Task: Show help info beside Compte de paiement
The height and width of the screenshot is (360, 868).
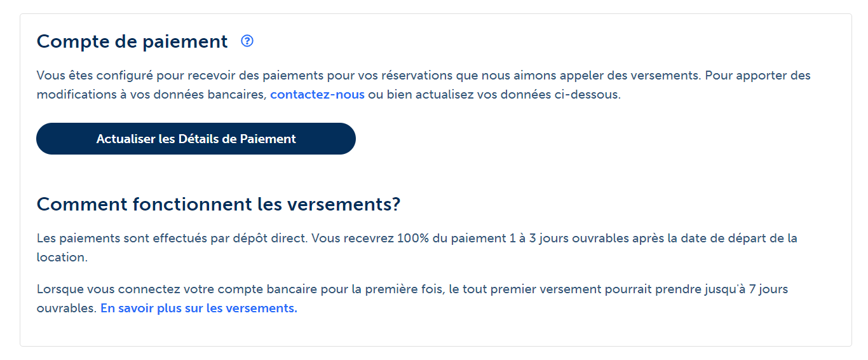Action: pos(247,41)
